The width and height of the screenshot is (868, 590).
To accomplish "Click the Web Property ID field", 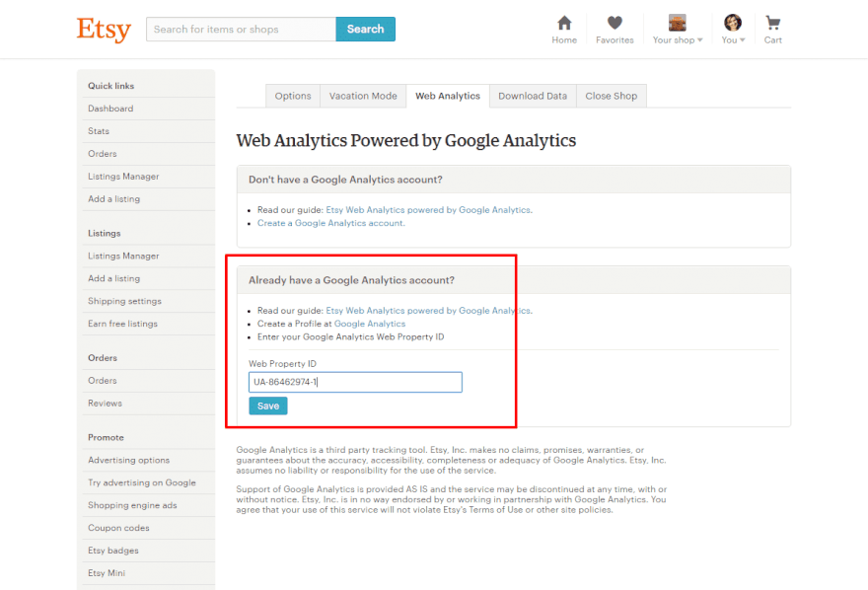I will [355, 382].
